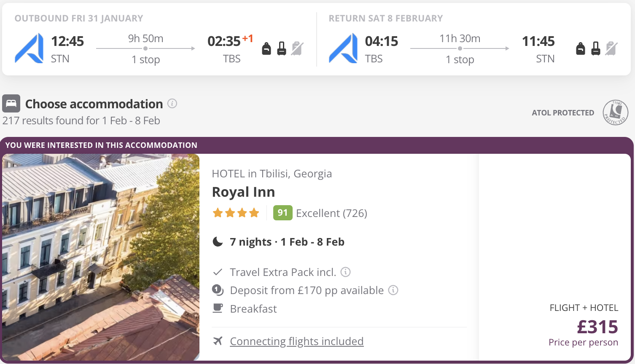This screenshot has height=364, width=635.
Task: Click the 7 nights · 1 Feb - 8 Feb text
Action: click(287, 242)
